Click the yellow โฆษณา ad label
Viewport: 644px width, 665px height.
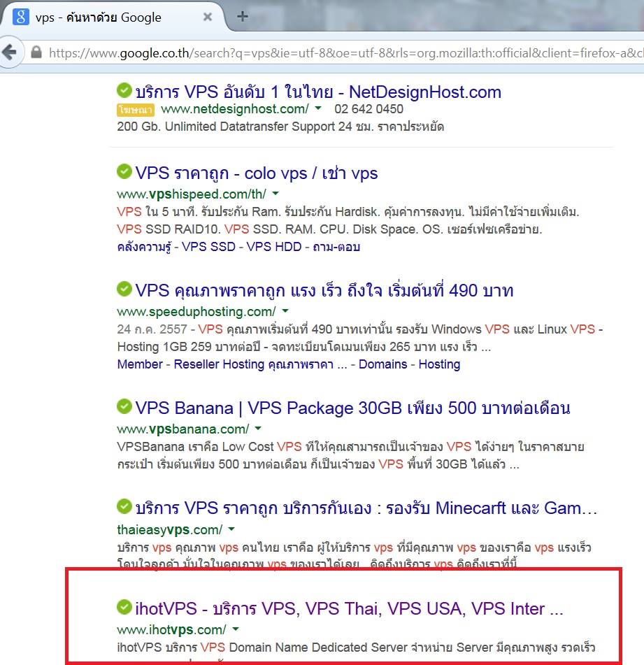(136, 110)
